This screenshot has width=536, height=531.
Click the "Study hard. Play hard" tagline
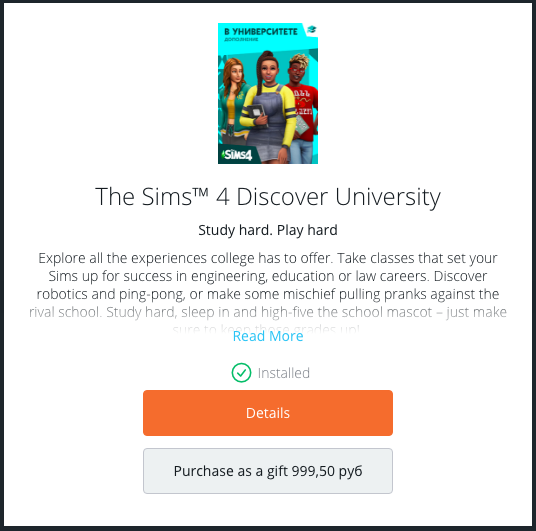tap(268, 230)
